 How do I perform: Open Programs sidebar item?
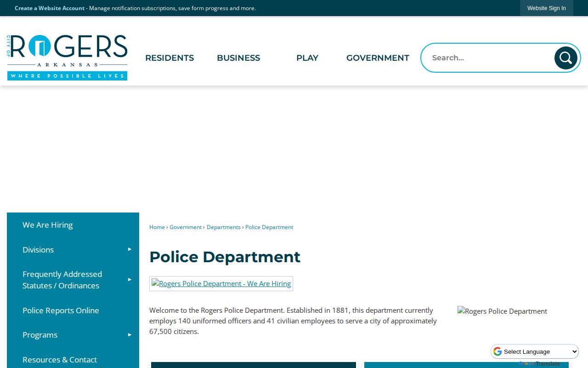[73, 335]
